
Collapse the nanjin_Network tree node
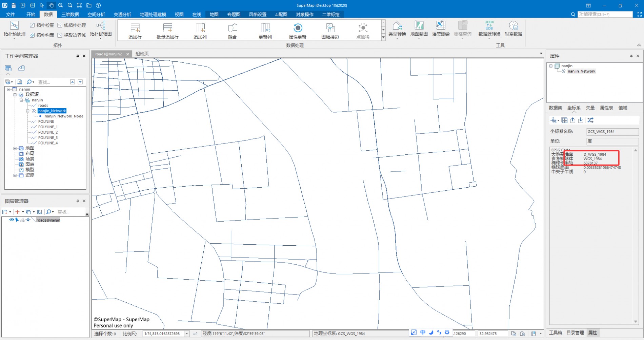coord(28,111)
